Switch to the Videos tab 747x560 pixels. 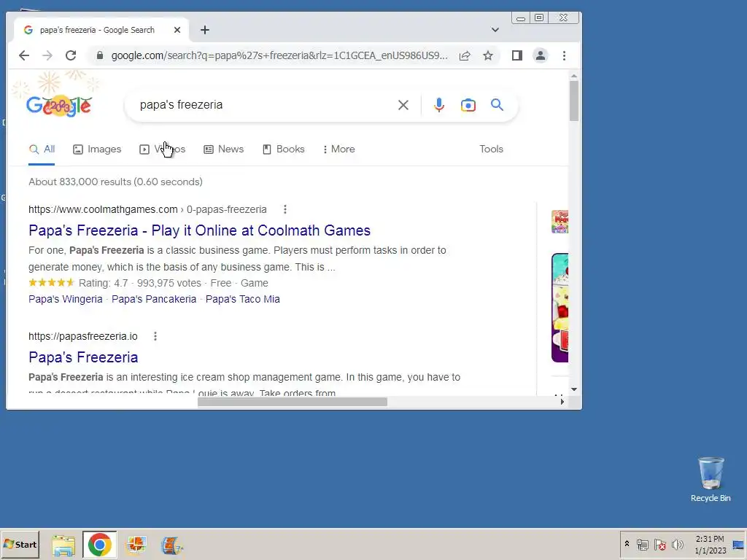pos(163,149)
